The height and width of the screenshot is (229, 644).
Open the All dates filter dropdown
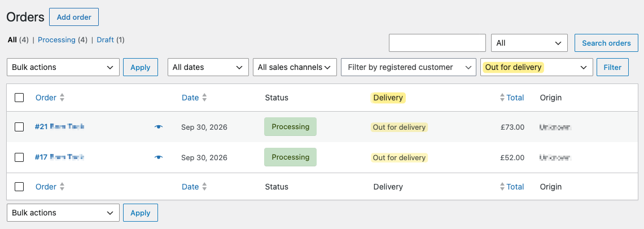(x=208, y=67)
